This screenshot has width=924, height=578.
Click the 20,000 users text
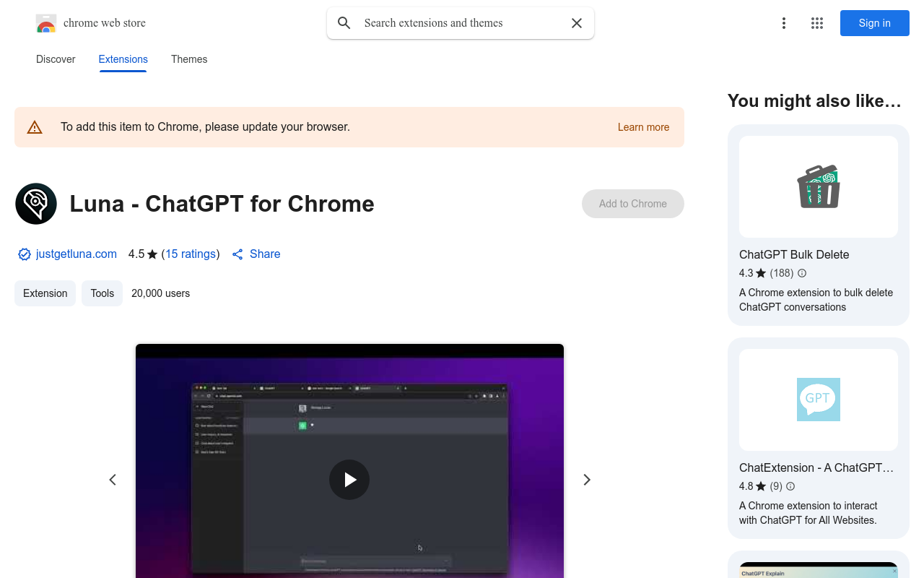coord(161,293)
